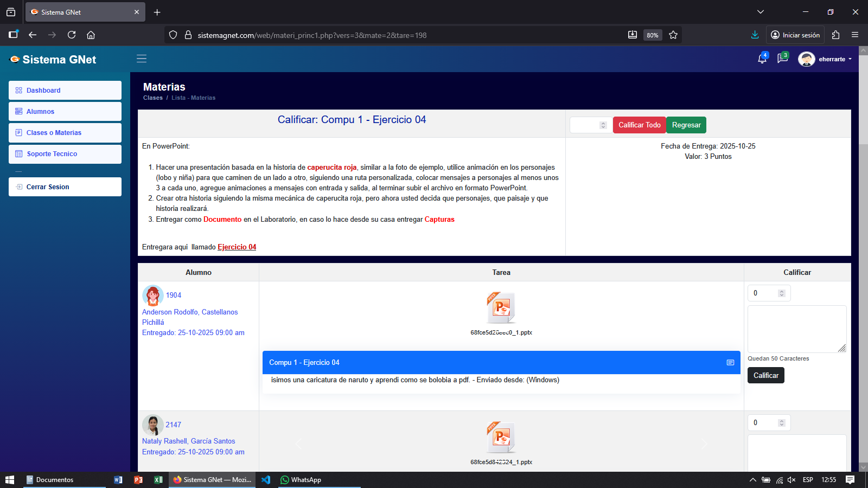The image size is (868, 488).
Task: Click Anderson's grade comment text area
Action: coord(796,329)
